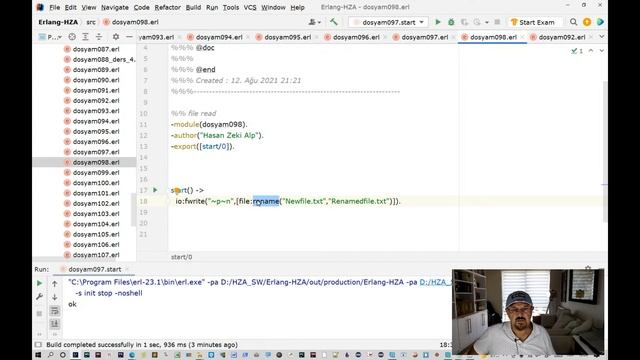Viewport: 640px width, 360px height.
Task: Open the inspection widget showing 1 warning
Action: 577,51
